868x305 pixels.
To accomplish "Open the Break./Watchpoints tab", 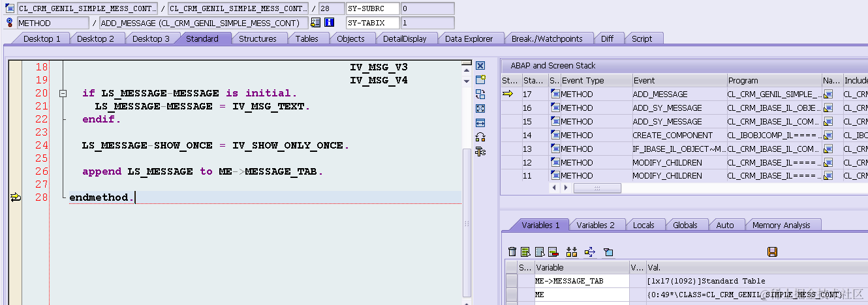I will [547, 38].
